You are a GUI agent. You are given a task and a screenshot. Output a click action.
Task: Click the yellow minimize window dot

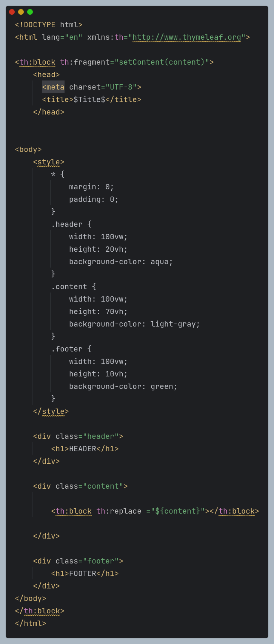coord(21,12)
